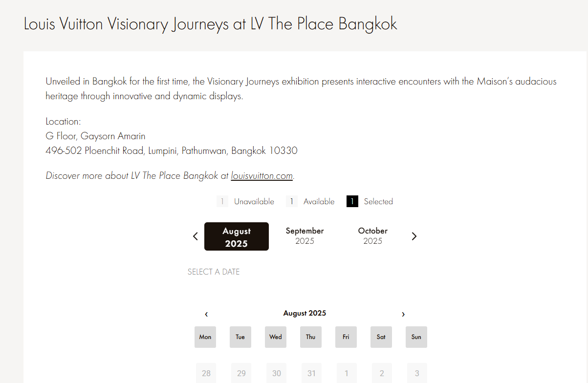Select calendar date 1 under Friday
Image resolution: width=588 pixels, height=383 pixels.
(346, 373)
